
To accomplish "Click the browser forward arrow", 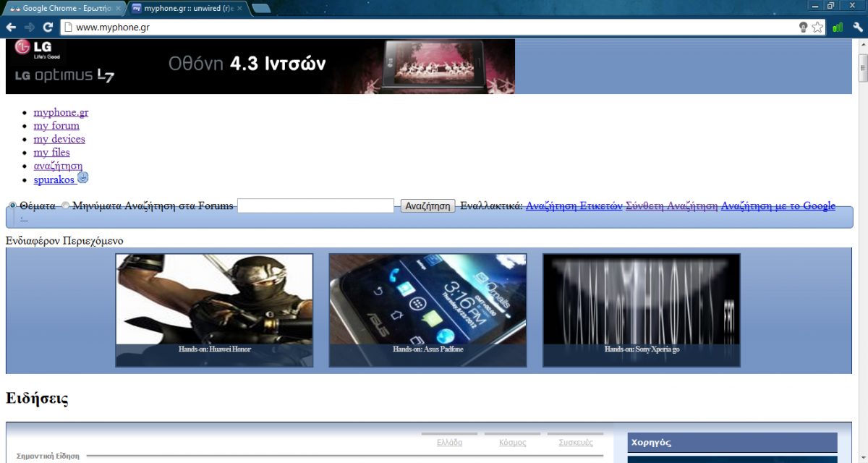I will click(30, 27).
